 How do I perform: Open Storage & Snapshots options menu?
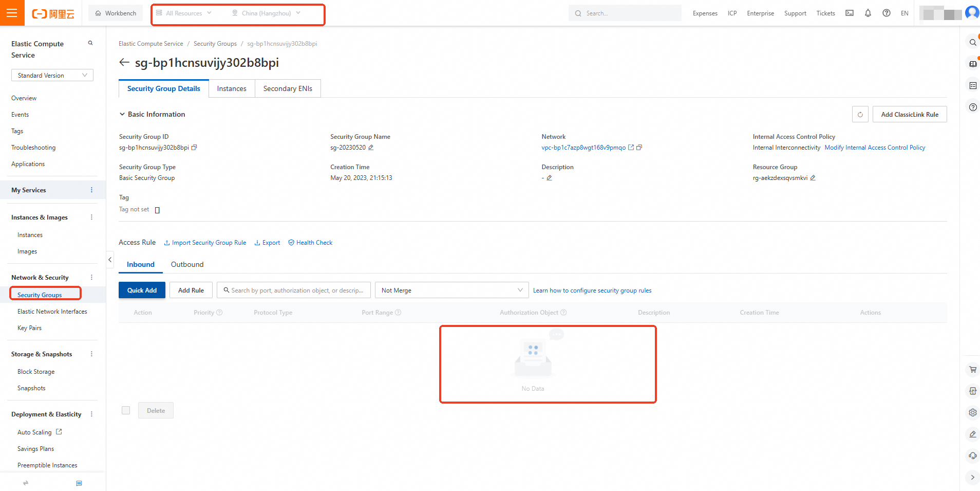[92, 354]
